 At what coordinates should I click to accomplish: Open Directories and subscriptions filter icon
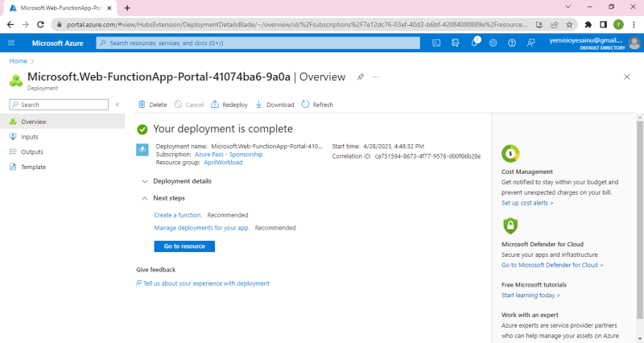coord(455,43)
